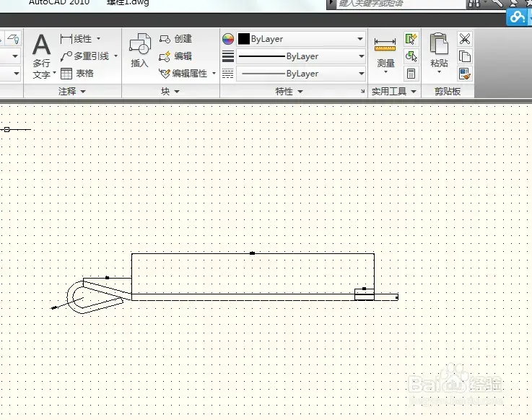
Task: Select the multiline text (多行文字) tool
Action: 41,56
